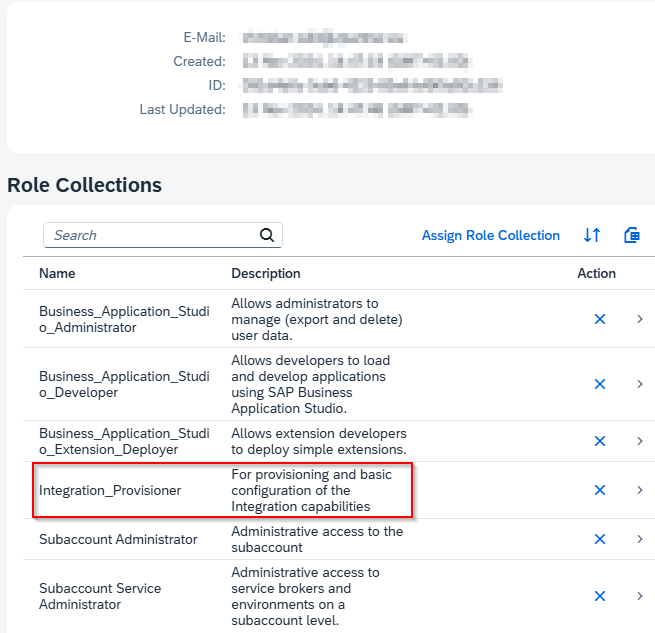Delete the Subaccount Administrator assignment
655x633 pixels.
pos(600,539)
